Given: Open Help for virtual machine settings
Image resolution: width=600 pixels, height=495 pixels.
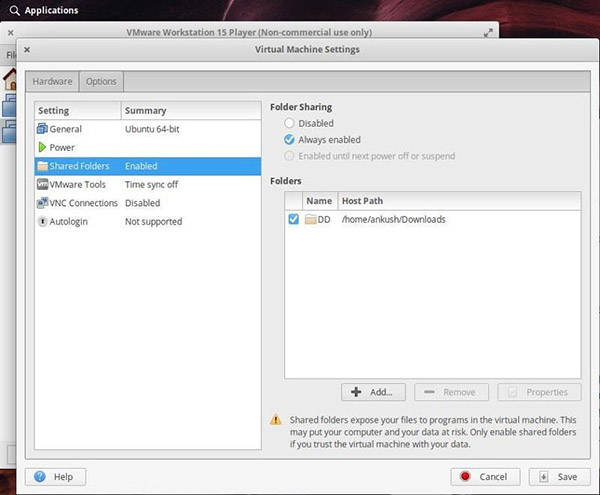Looking at the screenshot, I should point(55,477).
